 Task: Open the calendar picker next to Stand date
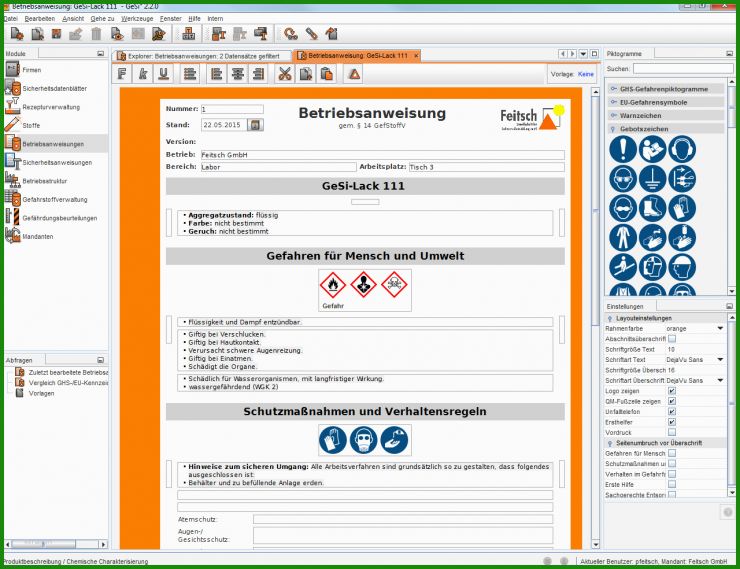(x=255, y=125)
